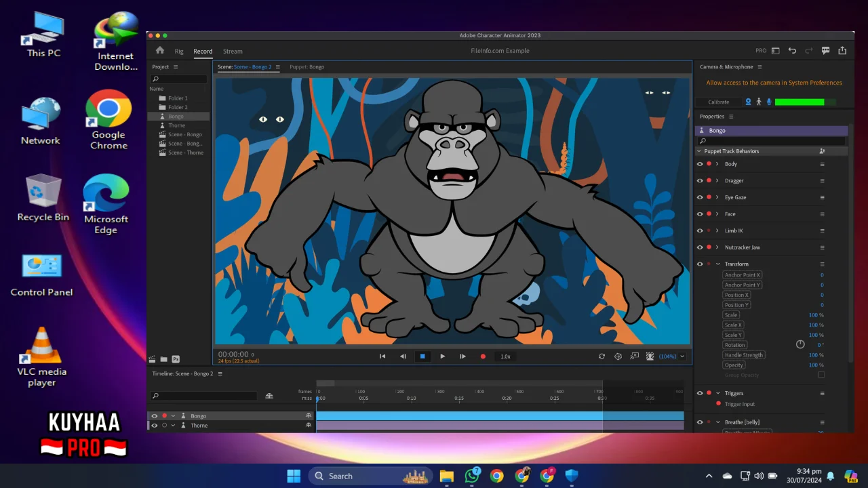Screen dimensions: 868x488
Task: Switch to the Stream mode tab
Action: (233, 51)
